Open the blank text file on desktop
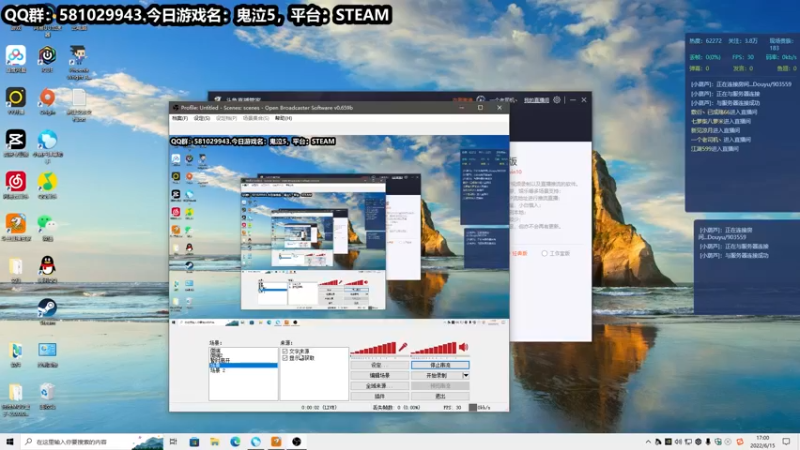 click(x=78, y=104)
